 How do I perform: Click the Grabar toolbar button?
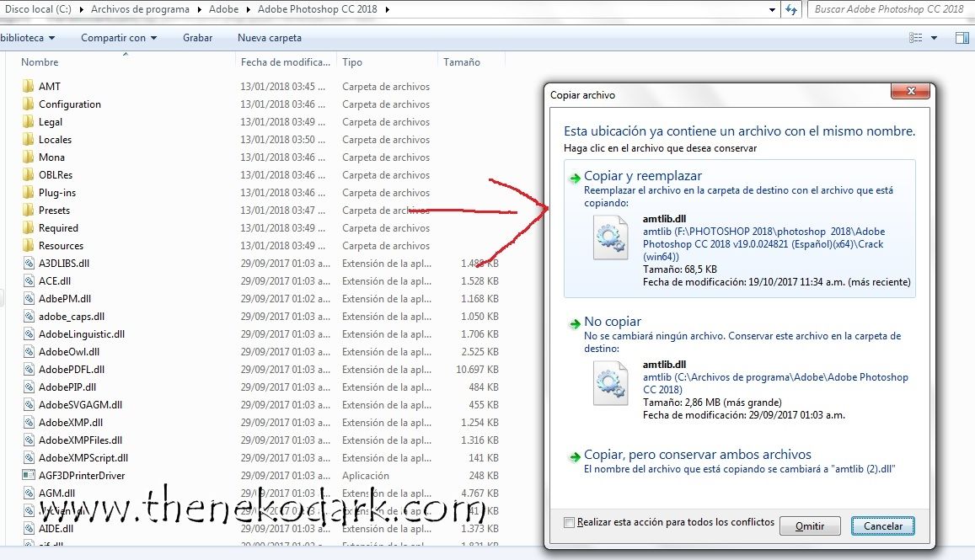[198, 38]
